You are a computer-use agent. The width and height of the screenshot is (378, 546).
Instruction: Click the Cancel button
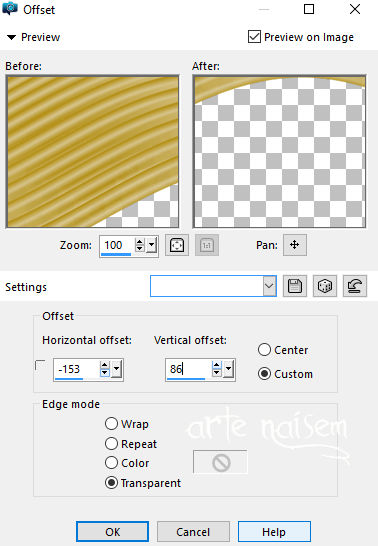tap(193, 532)
